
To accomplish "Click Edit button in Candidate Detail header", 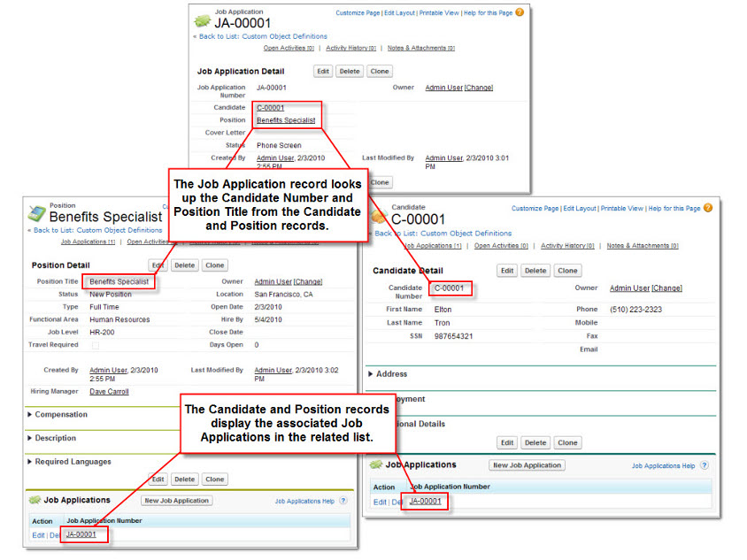I will [x=507, y=271].
